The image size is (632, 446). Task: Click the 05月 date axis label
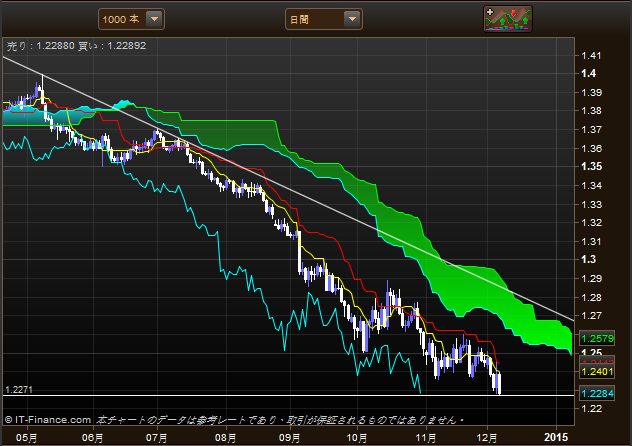[x=27, y=438]
